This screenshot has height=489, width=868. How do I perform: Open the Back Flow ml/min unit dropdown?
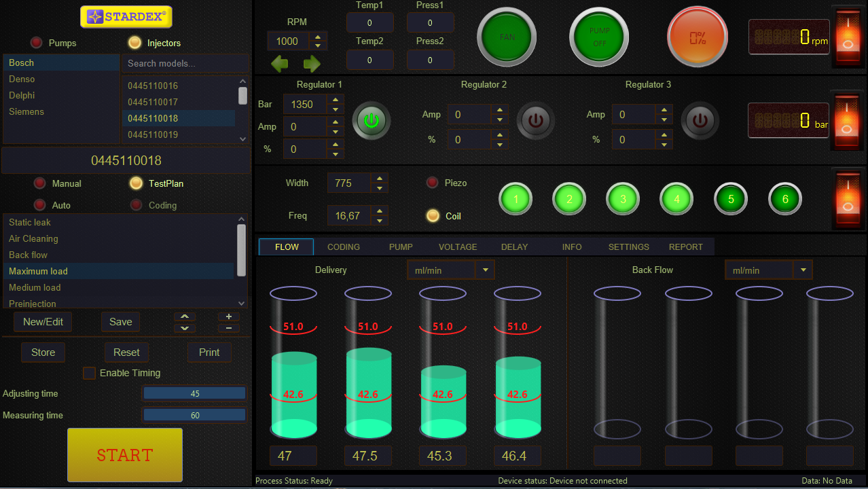pos(803,269)
